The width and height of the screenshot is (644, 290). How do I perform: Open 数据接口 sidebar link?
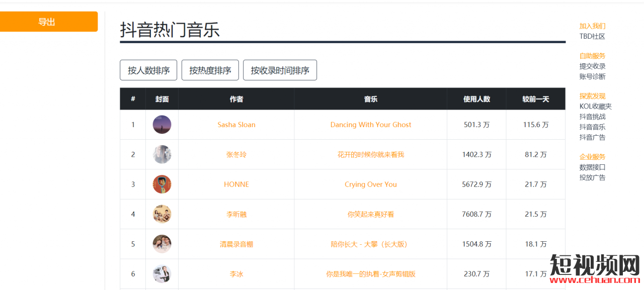[592, 167]
